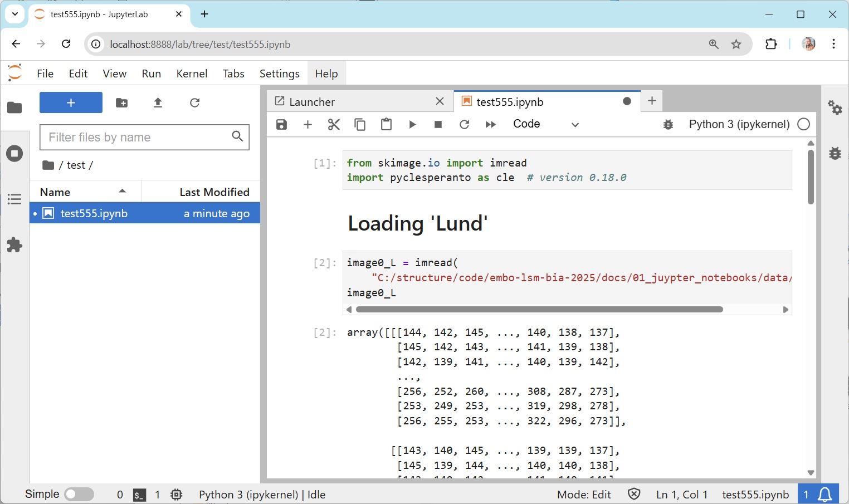Image resolution: width=849 pixels, height=504 pixels.
Task: Restart the kernel
Action: tap(464, 124)
